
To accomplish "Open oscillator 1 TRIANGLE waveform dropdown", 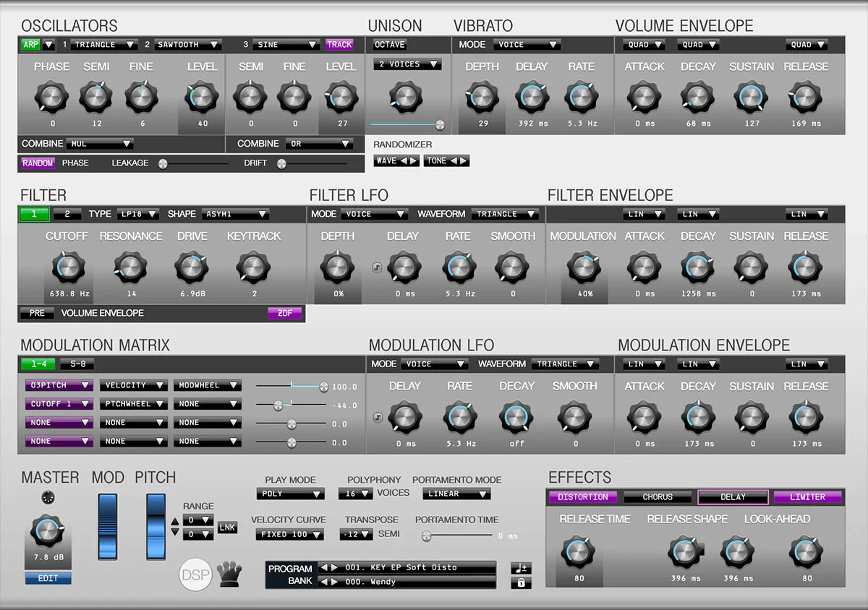I will 105,45.
